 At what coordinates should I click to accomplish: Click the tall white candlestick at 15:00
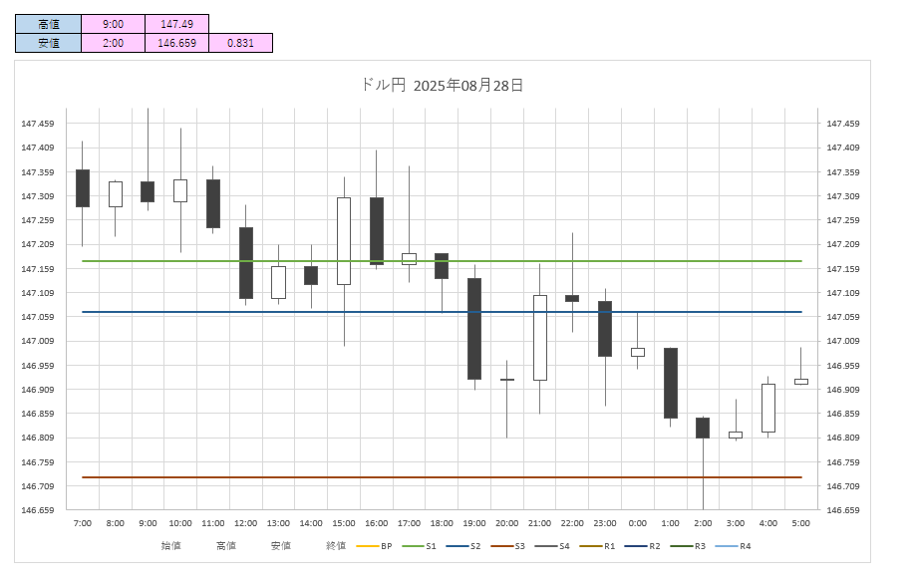tap(344, 241)
